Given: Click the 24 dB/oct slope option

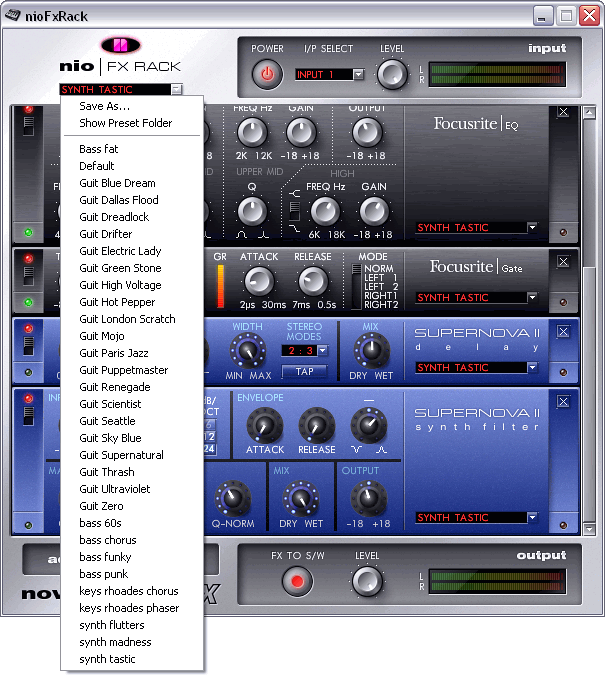Looking at the screenshot, I should 209,449.
